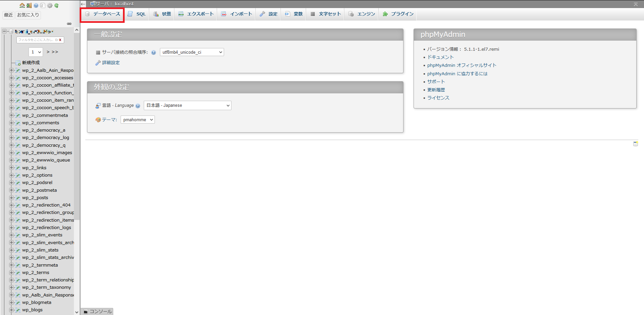This screenshot has height=315, width=644.
Task: Open help icon beside Language label
Action: [x=138, y=106]
